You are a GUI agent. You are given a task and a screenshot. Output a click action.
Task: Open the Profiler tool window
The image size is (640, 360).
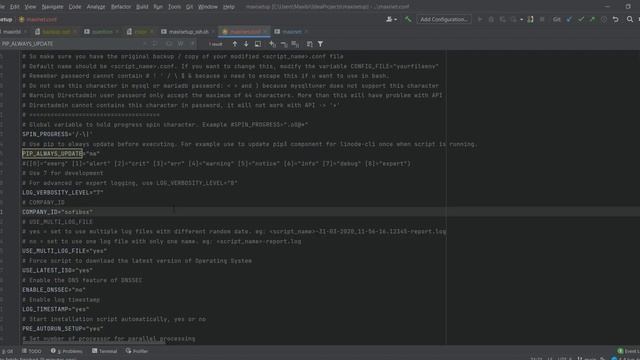(x=137, y=351)
